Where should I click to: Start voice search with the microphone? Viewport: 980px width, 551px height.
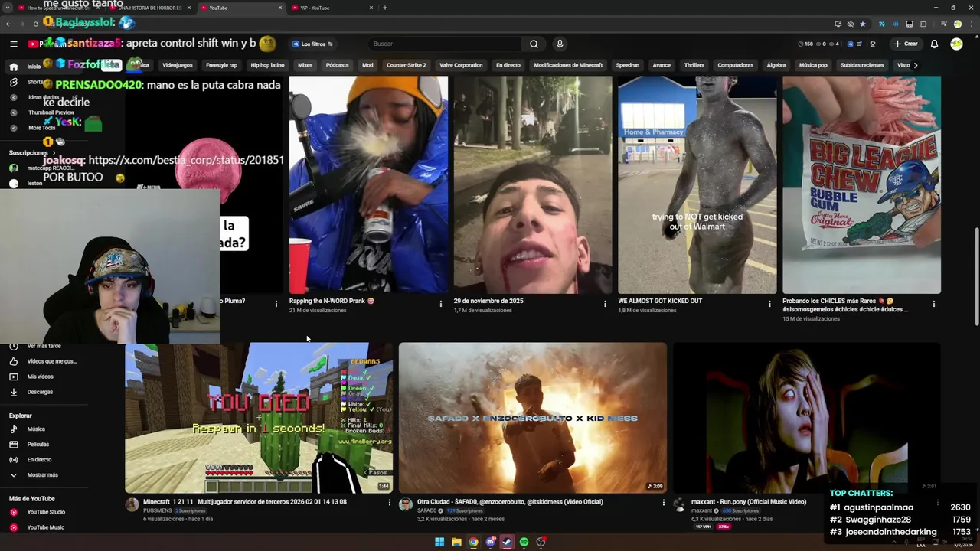(x=560, y=44)
